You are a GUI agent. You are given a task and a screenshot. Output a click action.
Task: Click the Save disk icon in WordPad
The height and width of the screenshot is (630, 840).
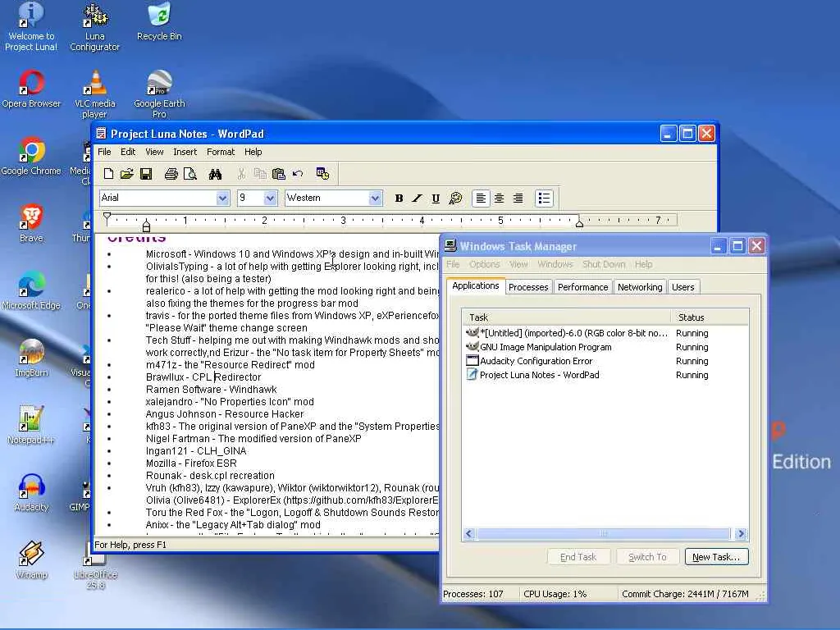(x=146, y=174)
